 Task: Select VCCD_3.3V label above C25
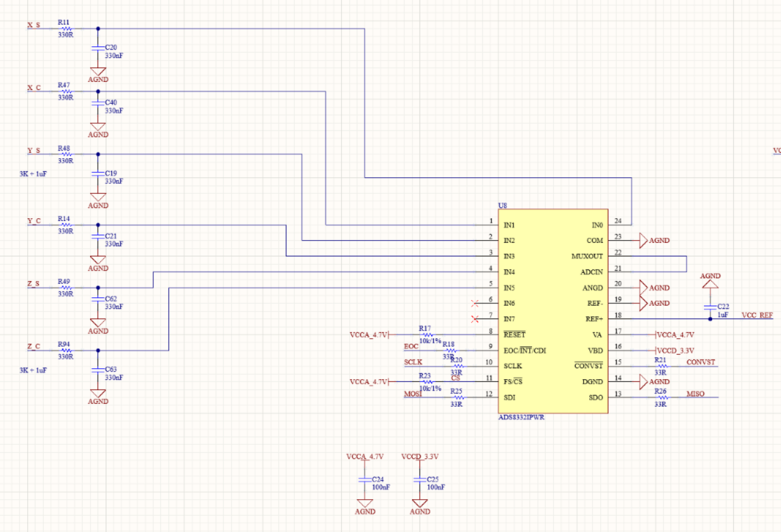420,456
